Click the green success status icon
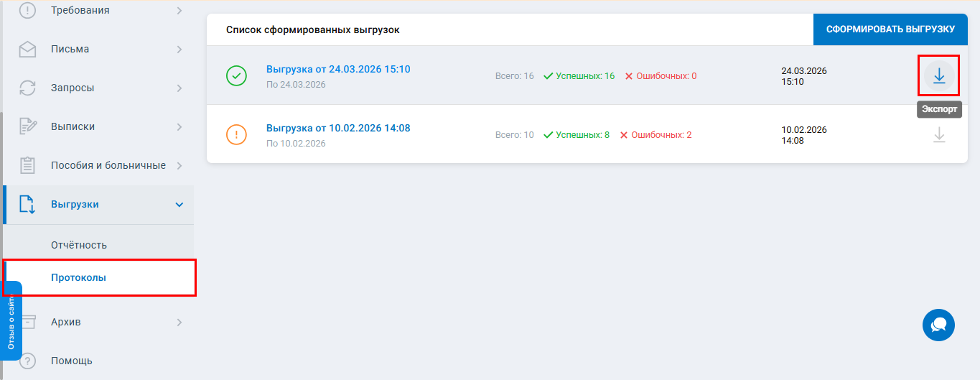 pyautogui.click(x=236, y=75)
